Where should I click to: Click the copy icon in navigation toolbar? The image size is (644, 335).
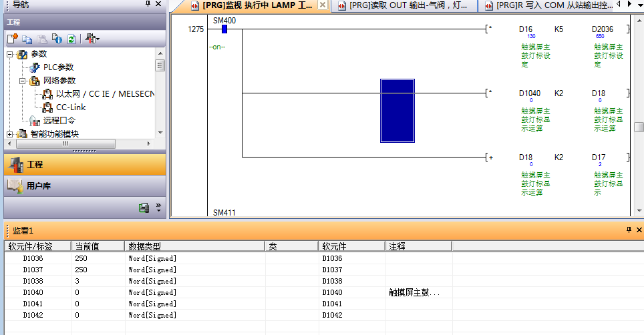pyautogui.click(x=27, y=39)
